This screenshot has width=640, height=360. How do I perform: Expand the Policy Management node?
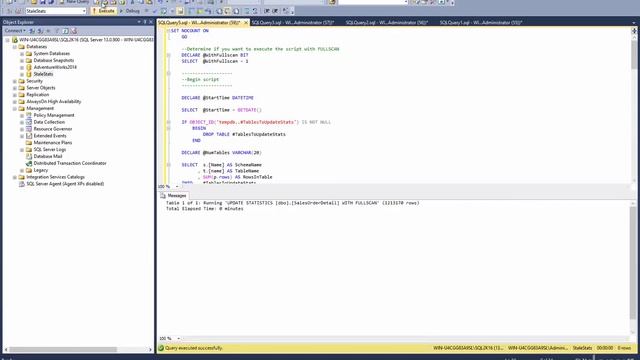pyautogui.click(x=22, y=116)
